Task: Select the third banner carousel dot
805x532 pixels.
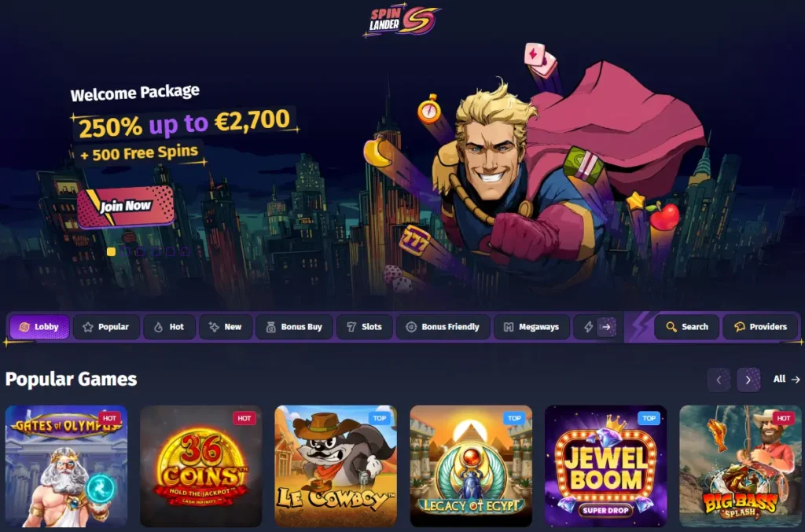Action: point(141,251)
